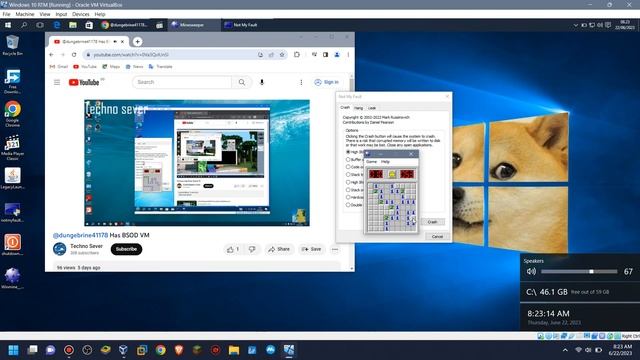The image size is (640, 360).
Task: Click the Chrome address bar URL
Action: [131, 55]
